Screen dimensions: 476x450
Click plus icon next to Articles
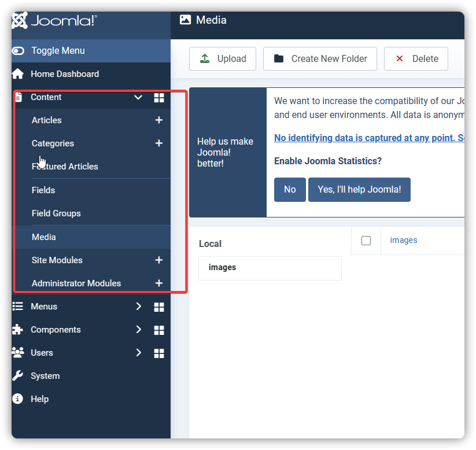[158, 120]
